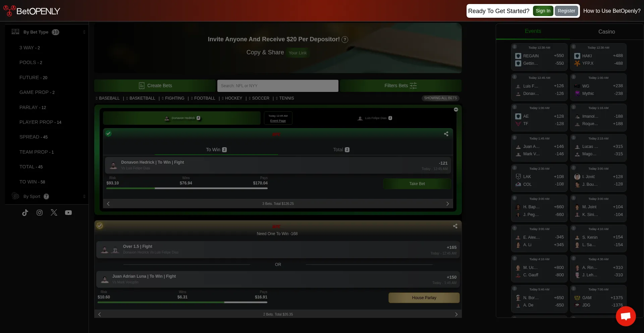The height and width of the screenshot is (333, 644).
Task: Toggle the FOOTBALL sport filter
Action: coord(203,98)
